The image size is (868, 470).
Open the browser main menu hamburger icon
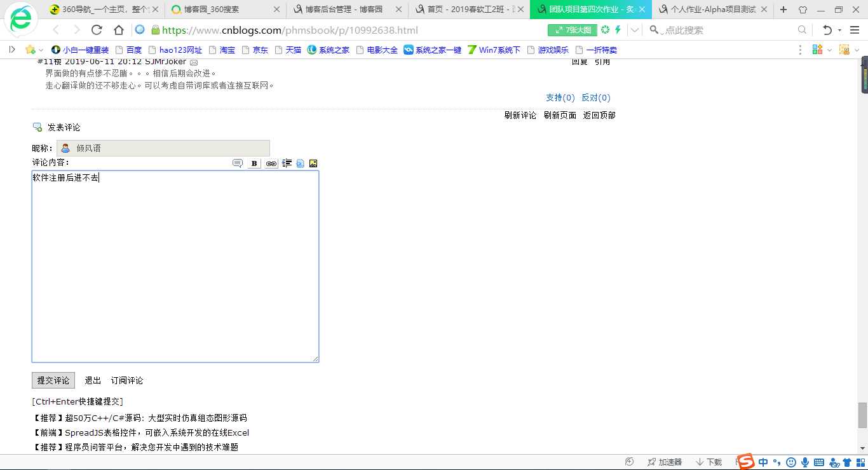click(855, 30)
